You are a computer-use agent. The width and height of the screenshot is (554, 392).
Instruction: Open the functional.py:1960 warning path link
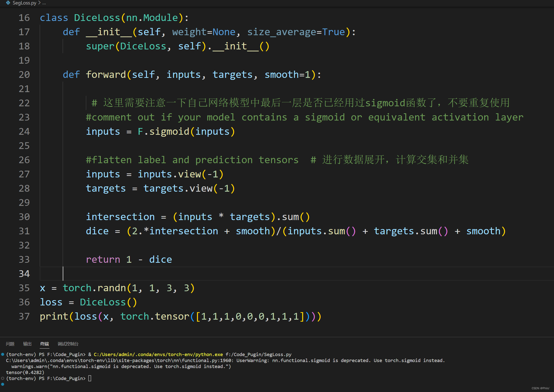click(120, 360)
